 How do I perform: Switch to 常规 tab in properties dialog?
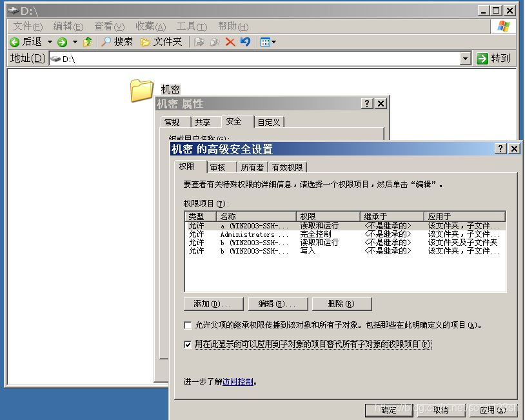175,122
